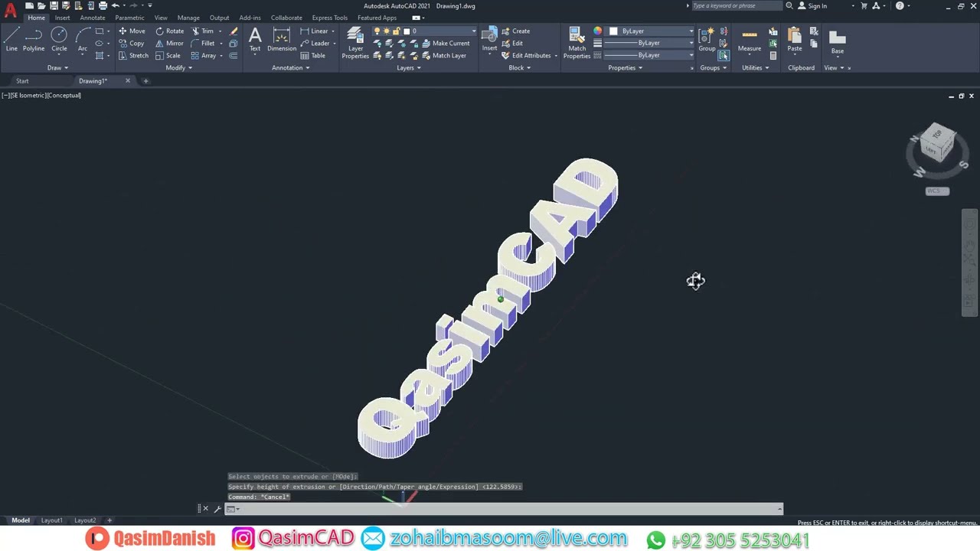
Task: Click Match Properties
Action: (x=577, y=42)
